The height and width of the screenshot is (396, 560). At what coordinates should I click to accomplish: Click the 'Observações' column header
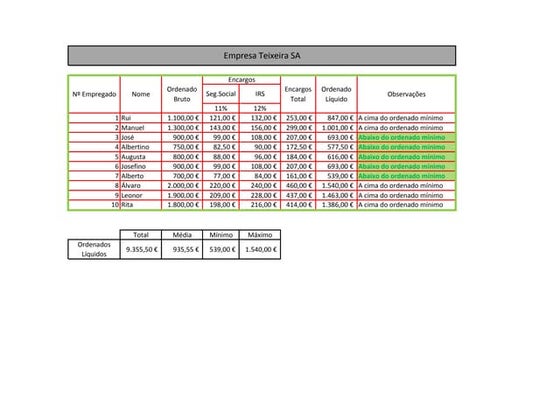[x=406, y=94]
